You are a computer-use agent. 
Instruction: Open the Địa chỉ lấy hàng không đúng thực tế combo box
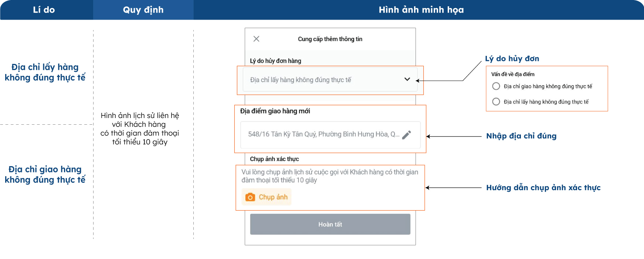click(x=330, y=80)
